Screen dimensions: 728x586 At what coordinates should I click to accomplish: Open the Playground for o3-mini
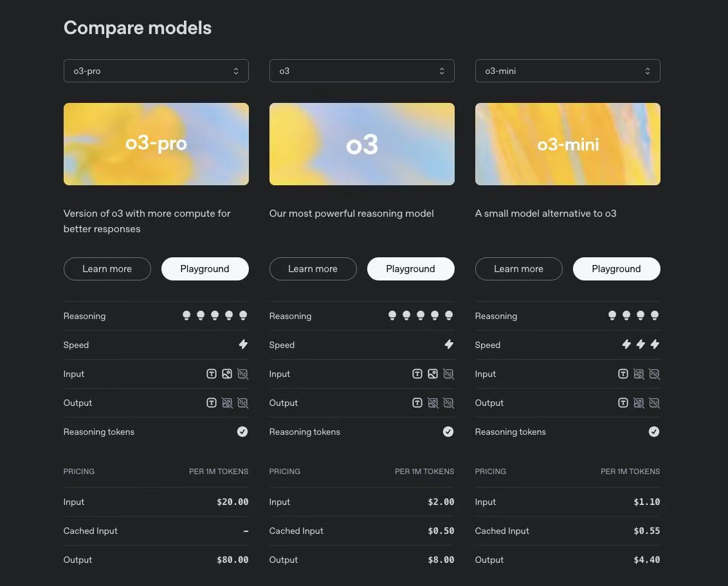coord(616,268)
